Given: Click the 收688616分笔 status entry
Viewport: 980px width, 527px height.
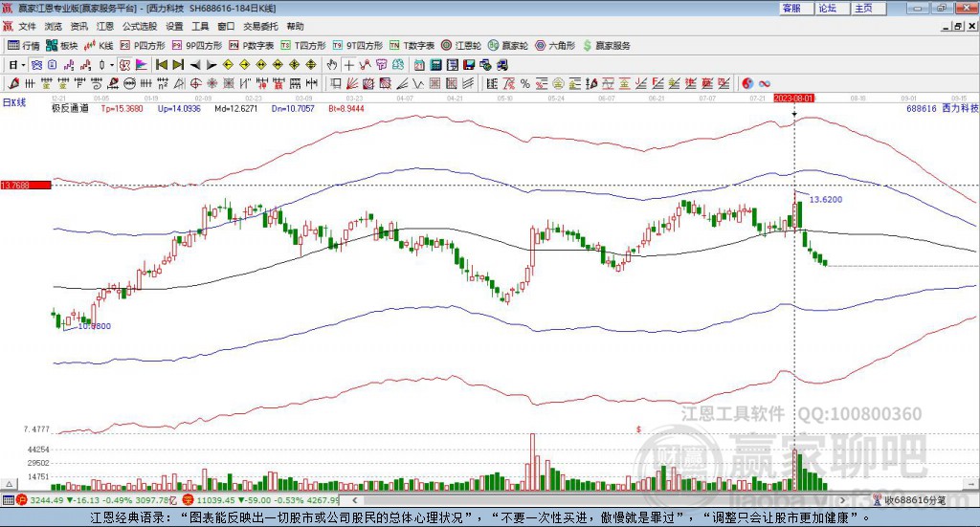Looking at the screenshot, I should [909, 500].
